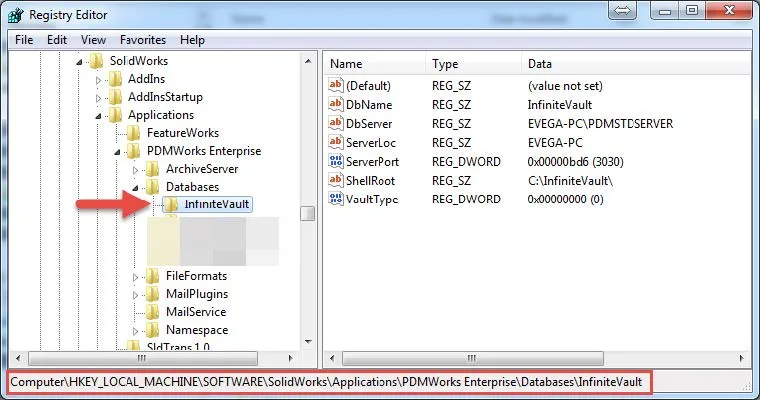Click the (Default) string value icon
The width and height of the screenshot is (760, 400).
point(336,85)
